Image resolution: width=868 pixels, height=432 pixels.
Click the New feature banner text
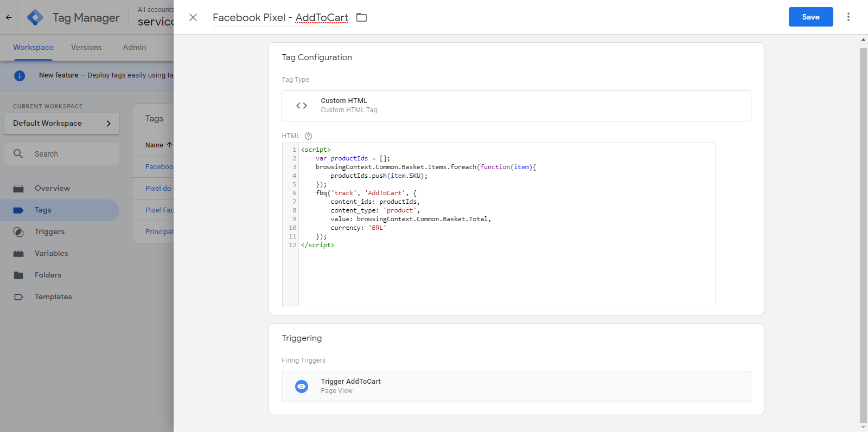[106, 75]
